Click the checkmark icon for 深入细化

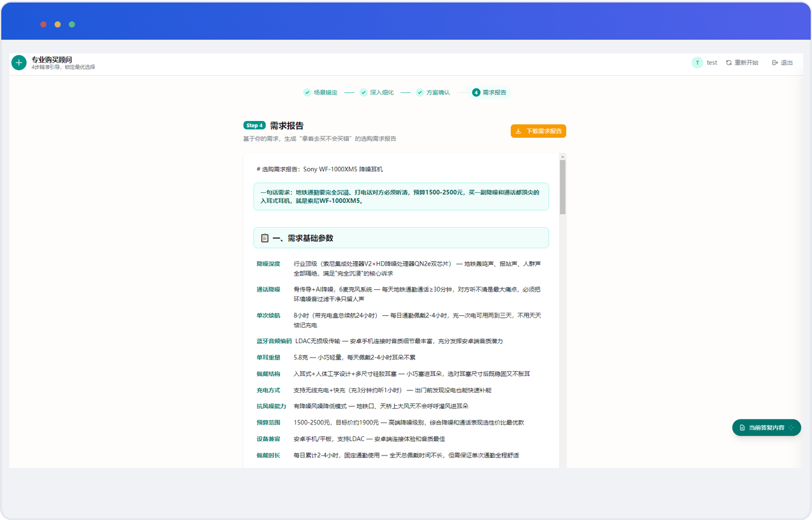[x=363, y=92]
